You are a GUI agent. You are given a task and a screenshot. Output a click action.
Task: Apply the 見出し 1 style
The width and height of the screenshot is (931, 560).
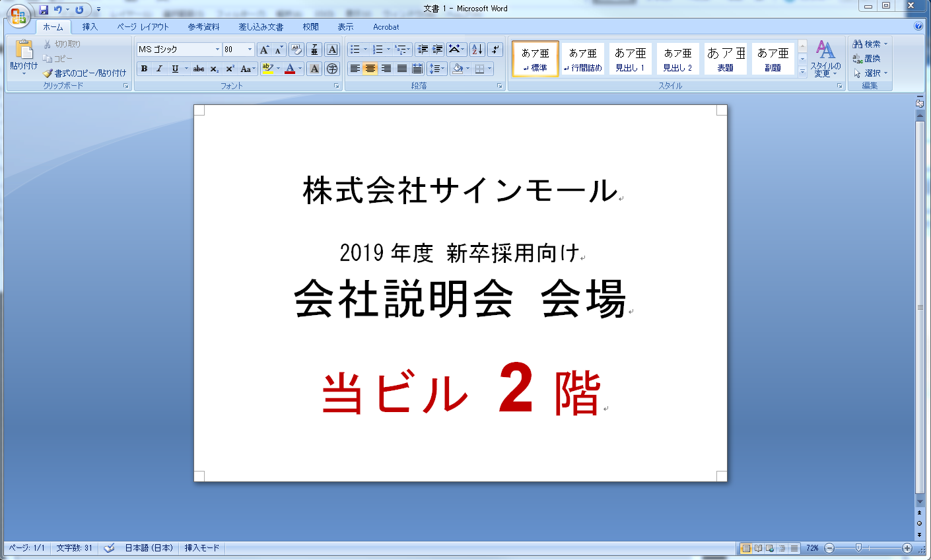631,59
